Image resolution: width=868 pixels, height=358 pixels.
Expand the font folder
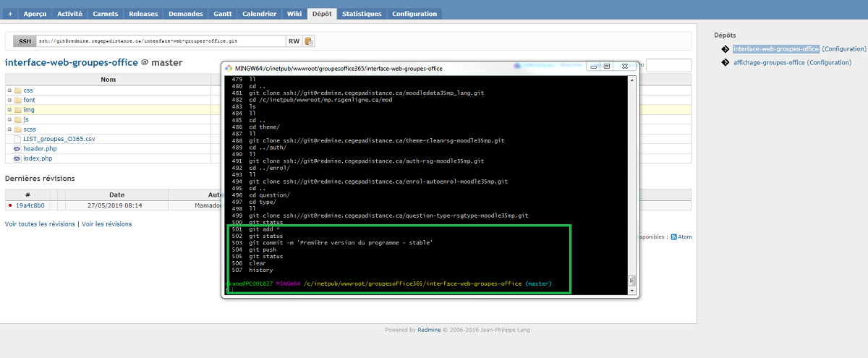(9, 101)
